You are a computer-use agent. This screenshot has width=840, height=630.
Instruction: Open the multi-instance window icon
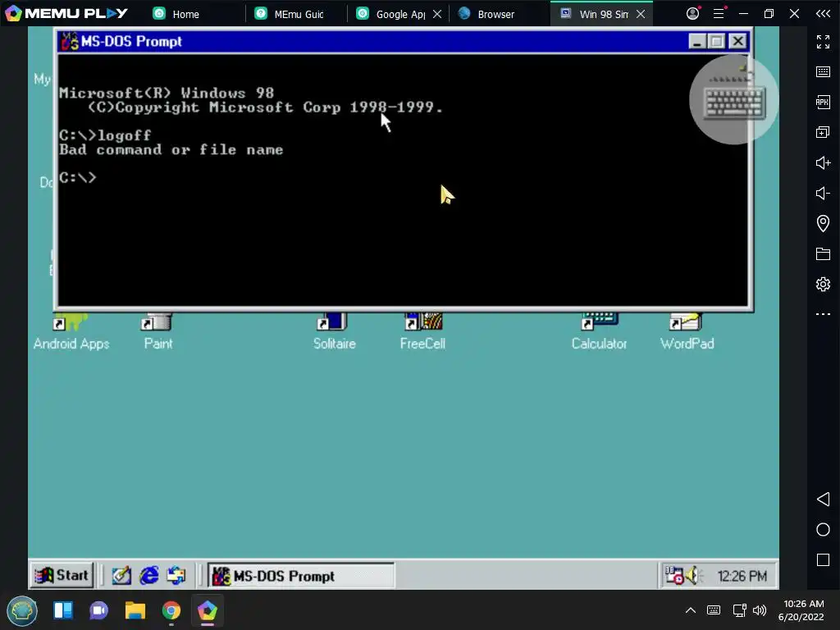823,132
